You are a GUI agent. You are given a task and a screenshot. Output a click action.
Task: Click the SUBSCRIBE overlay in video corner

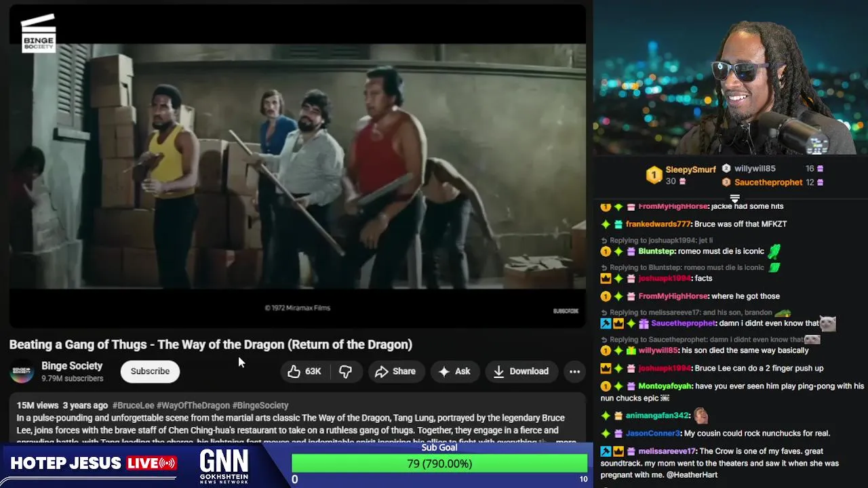point(566,311)
